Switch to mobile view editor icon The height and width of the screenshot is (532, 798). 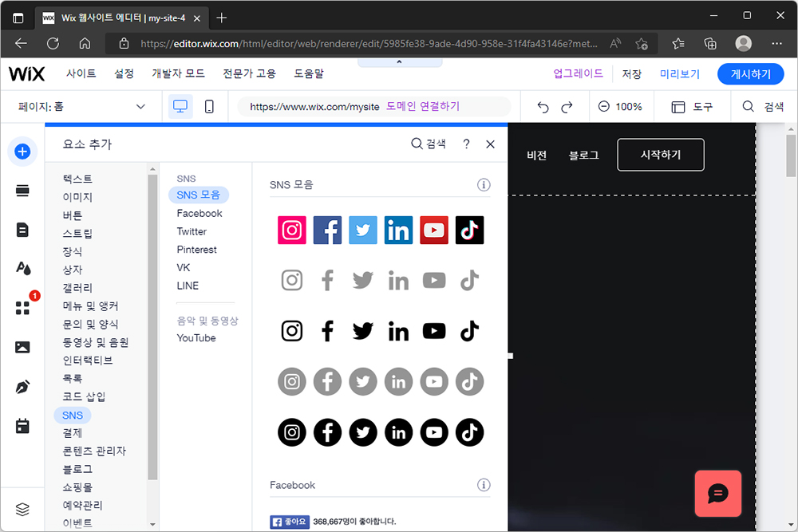[209, 106]
